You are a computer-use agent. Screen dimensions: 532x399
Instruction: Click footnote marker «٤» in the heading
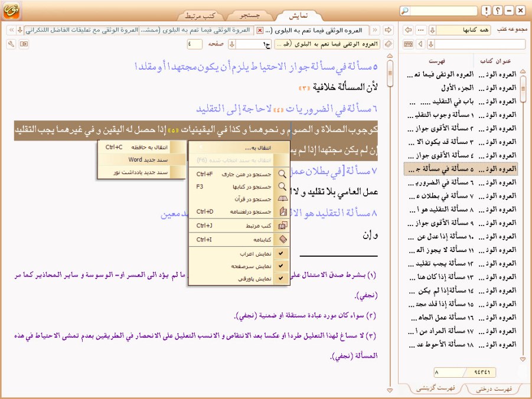pyautogui.click(x=279, y=110)
